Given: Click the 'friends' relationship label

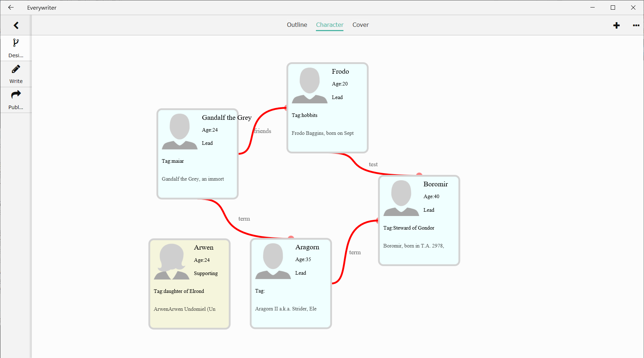Looking at the screenshot, I should pos(263,131).
